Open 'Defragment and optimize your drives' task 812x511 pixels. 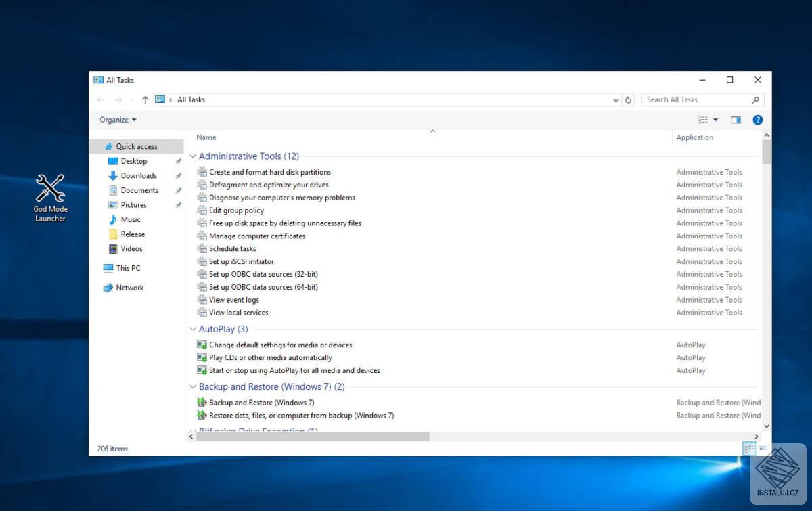pos(268,185)
